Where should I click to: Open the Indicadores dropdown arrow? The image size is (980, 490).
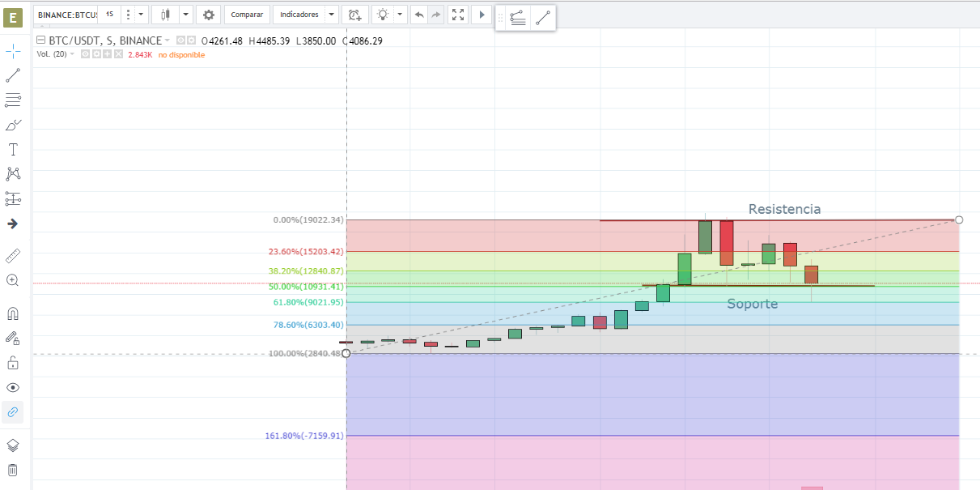332,15
